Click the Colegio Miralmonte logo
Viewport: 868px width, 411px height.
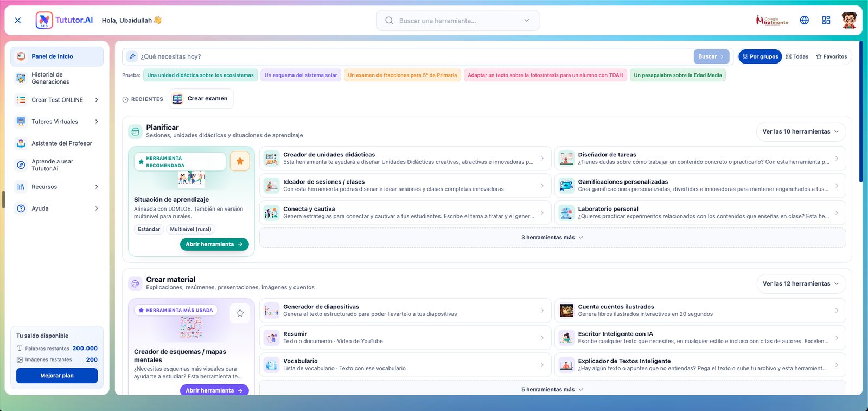[x=772, y=20]
